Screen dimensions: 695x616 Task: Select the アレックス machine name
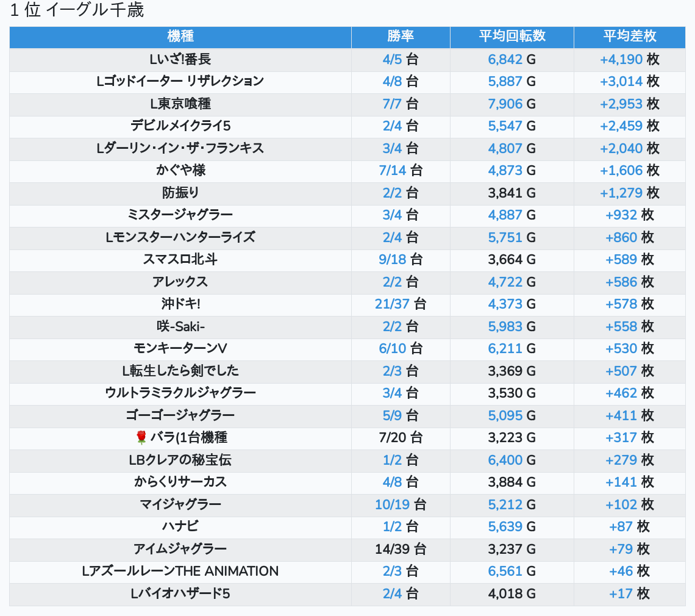(180, 282)
